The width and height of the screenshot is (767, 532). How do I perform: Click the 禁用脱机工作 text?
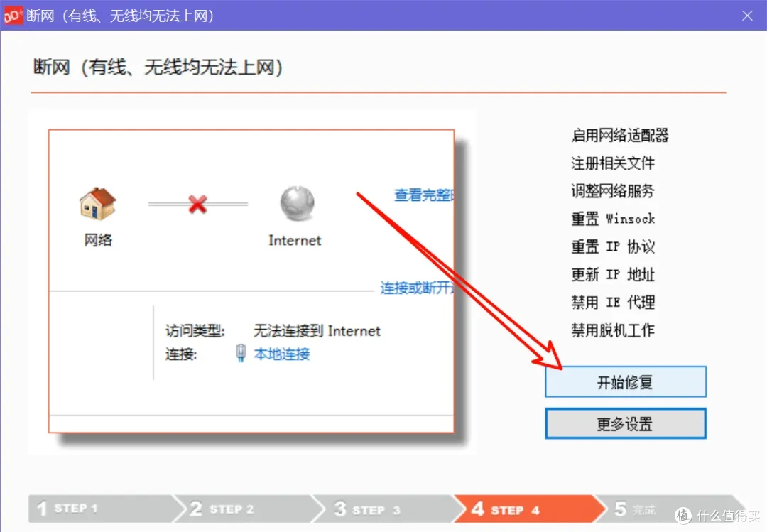pos(613,330)
